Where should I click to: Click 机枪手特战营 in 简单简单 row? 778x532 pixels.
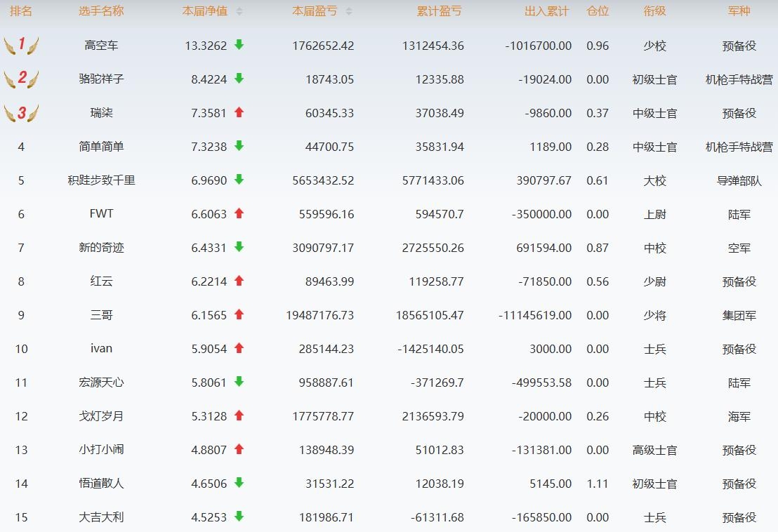[739, 147]
